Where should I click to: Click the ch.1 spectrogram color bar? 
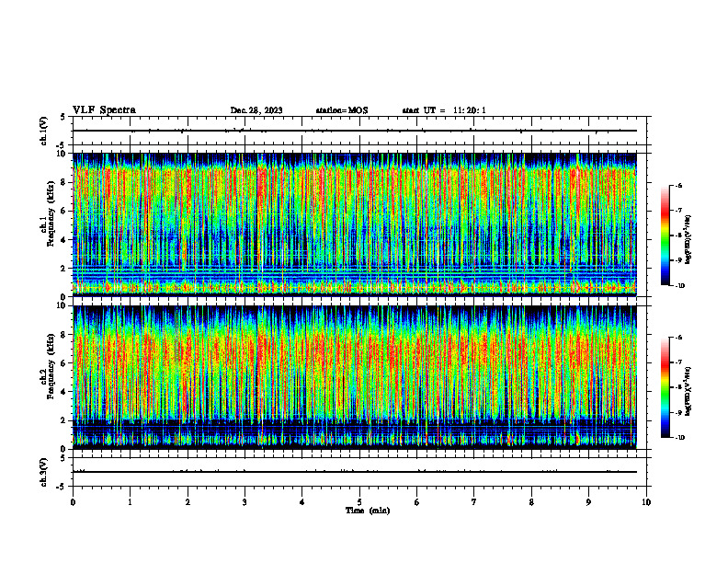(665, 236)
